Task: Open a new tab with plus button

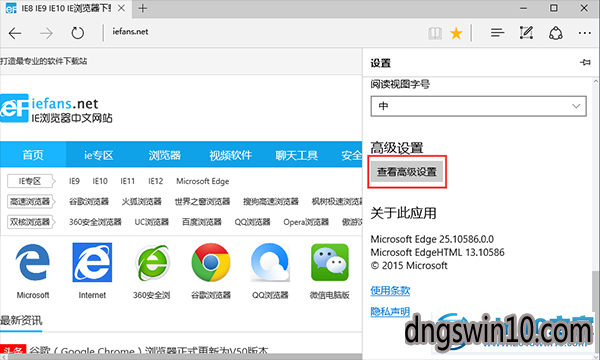Action: pos(143,8)
